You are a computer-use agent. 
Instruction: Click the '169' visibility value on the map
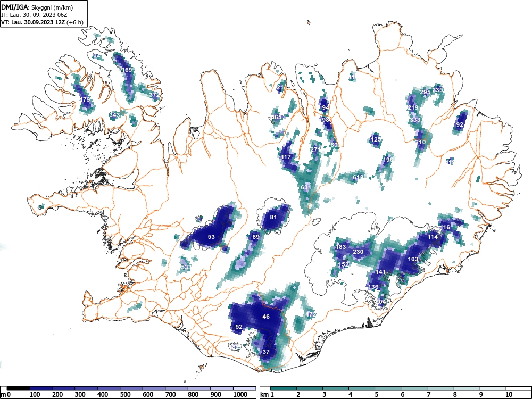(x=127, y=70)
